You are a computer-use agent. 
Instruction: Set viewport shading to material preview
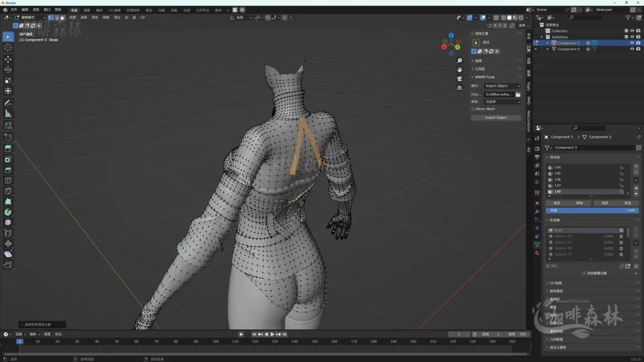coord(515,18)
